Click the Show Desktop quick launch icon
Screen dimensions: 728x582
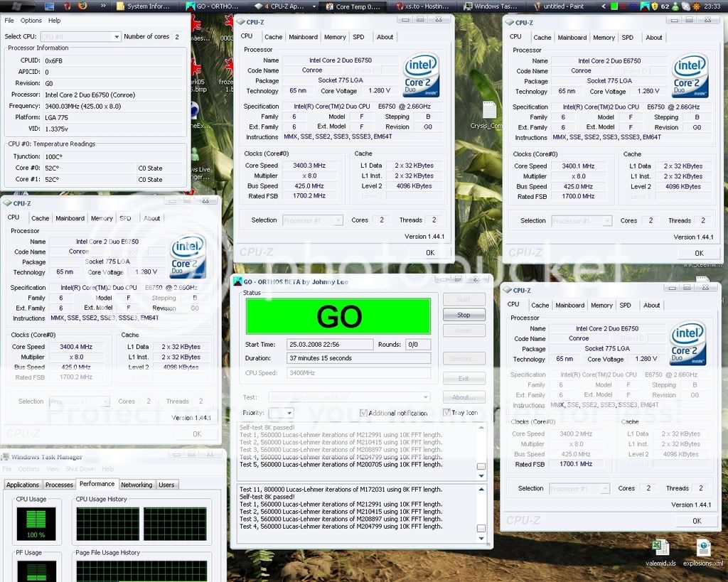click(49, 6)
